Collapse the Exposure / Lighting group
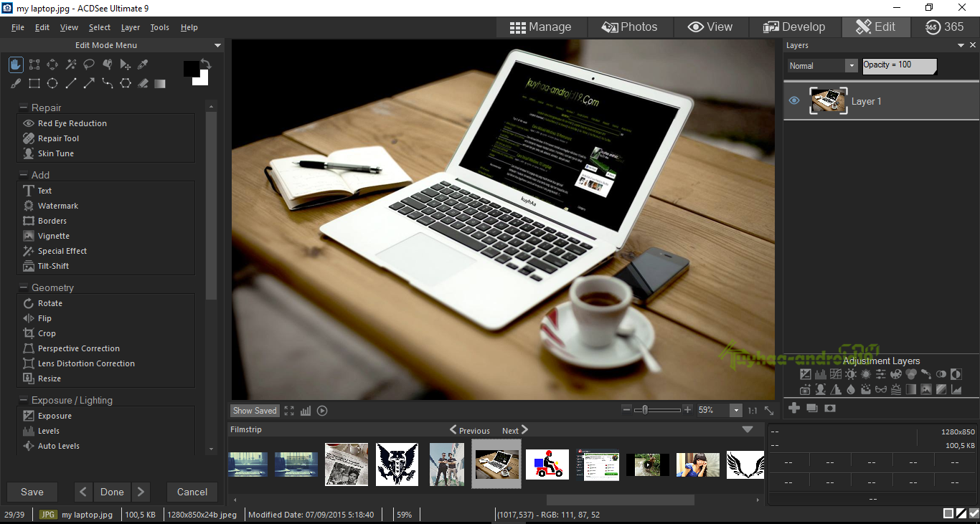 [x=22, y=400]
